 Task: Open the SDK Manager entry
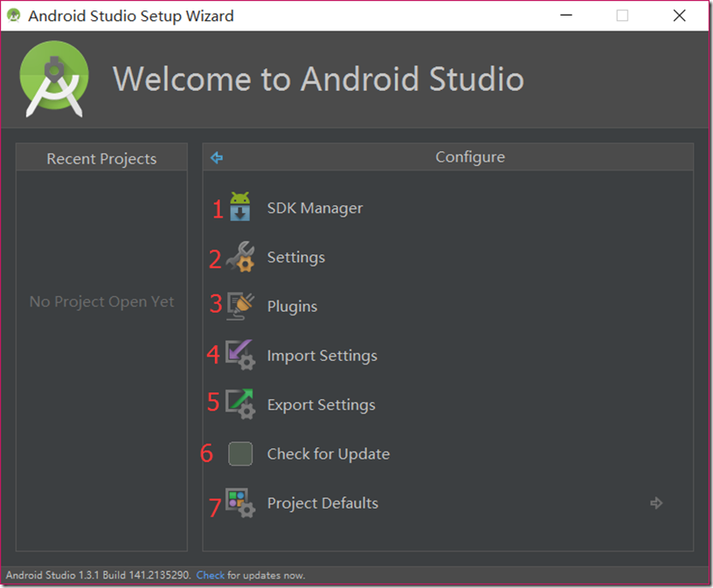pyautogui.click(x=315, y=208)
